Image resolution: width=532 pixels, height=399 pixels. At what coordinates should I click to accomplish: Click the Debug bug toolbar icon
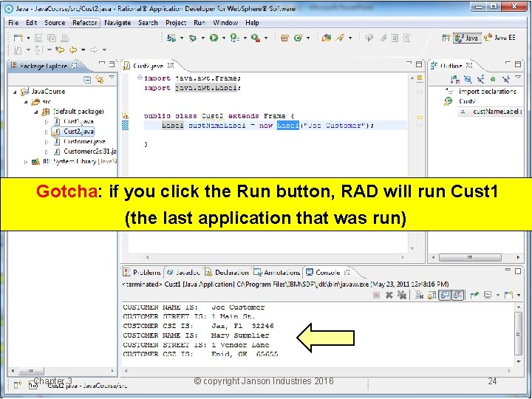[193, 38]
